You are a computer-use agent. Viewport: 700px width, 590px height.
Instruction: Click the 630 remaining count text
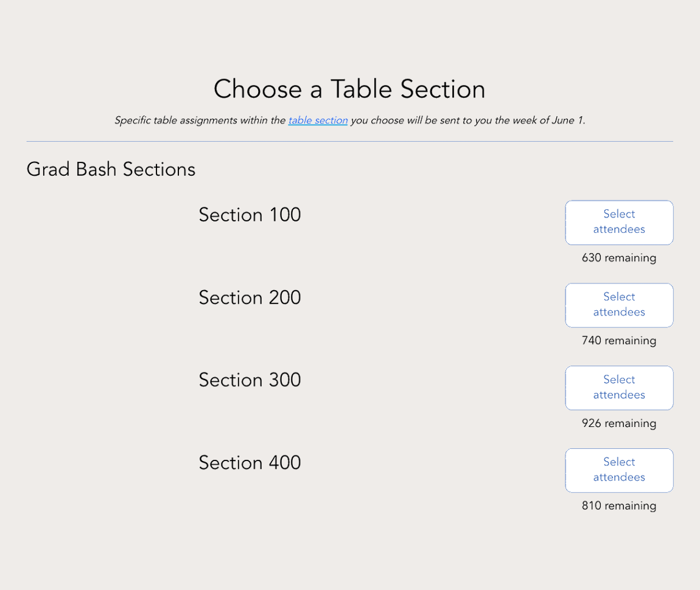coord(619,258)
